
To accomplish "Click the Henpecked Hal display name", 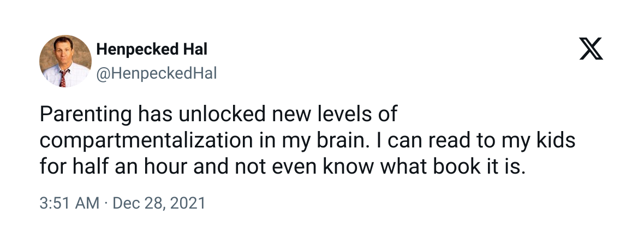I will pos(152,50).
